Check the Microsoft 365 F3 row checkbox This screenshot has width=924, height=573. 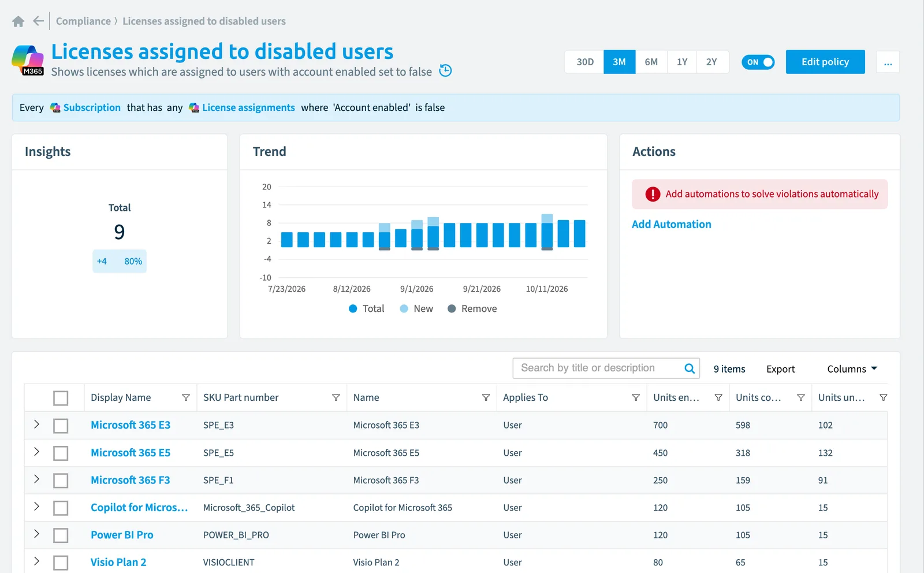click(61, 481)
